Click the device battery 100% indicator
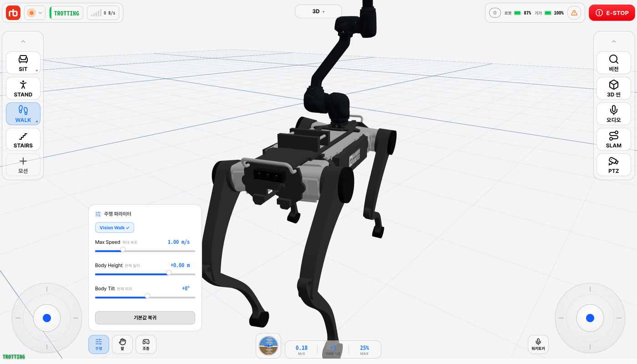The width and height of the screenshot is (637, 364). [549, 13]
